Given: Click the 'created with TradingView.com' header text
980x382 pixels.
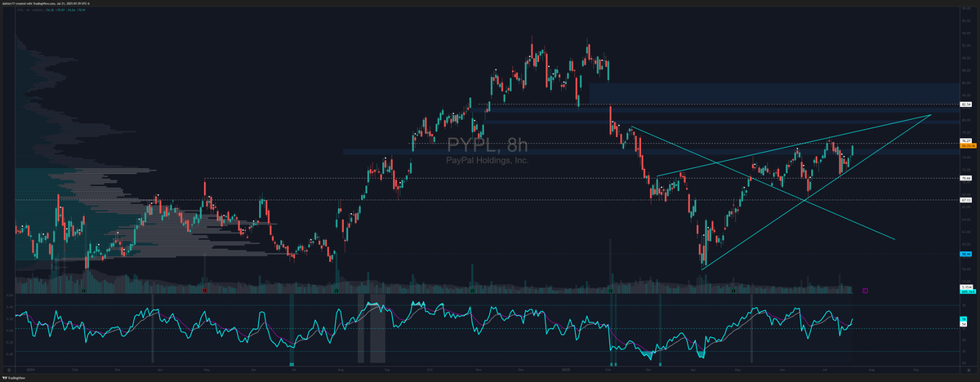Looking at the screenshot, I should point(36,4).
